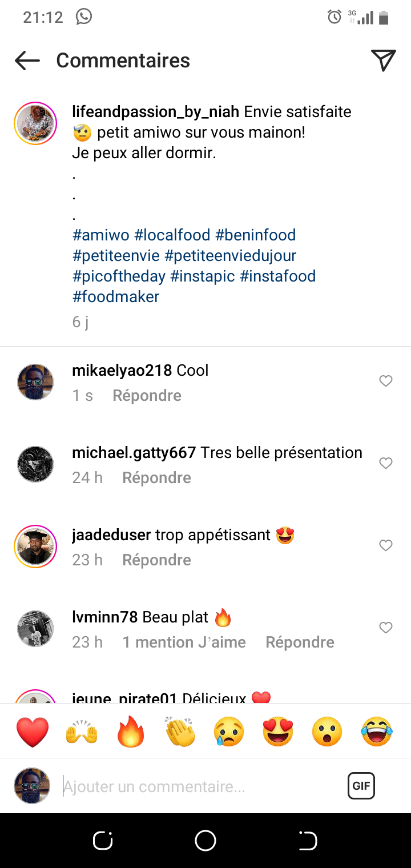Focus the add comment text field
Screen dimensions: 411x868
(200, 787)
